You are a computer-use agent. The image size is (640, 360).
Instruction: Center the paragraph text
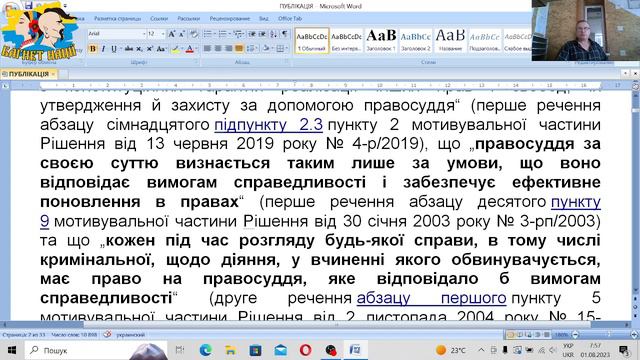[218, 49]
